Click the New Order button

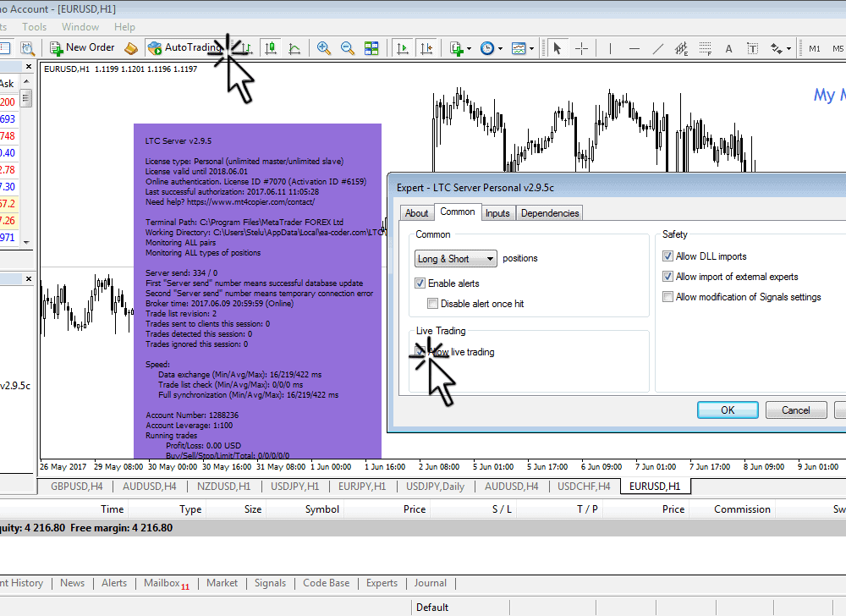(x=82, y=48)
